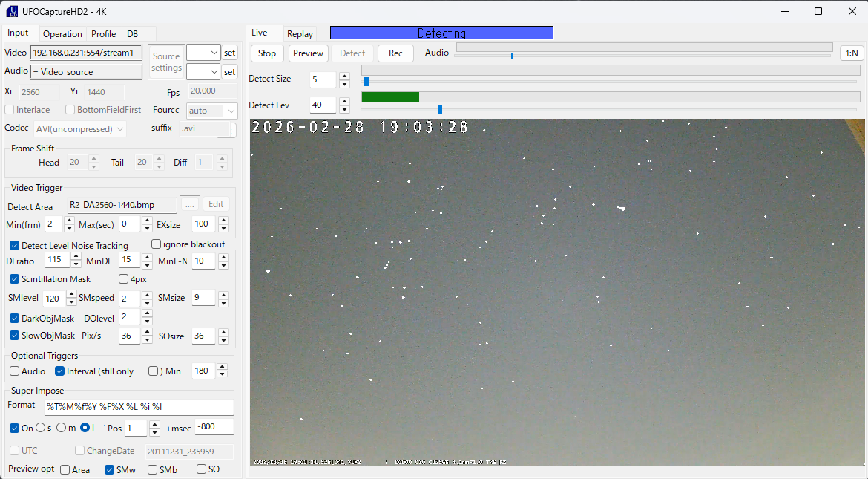Click the Detect Lev slider handle
Viewport: 868px width, 479px height.
440,110
